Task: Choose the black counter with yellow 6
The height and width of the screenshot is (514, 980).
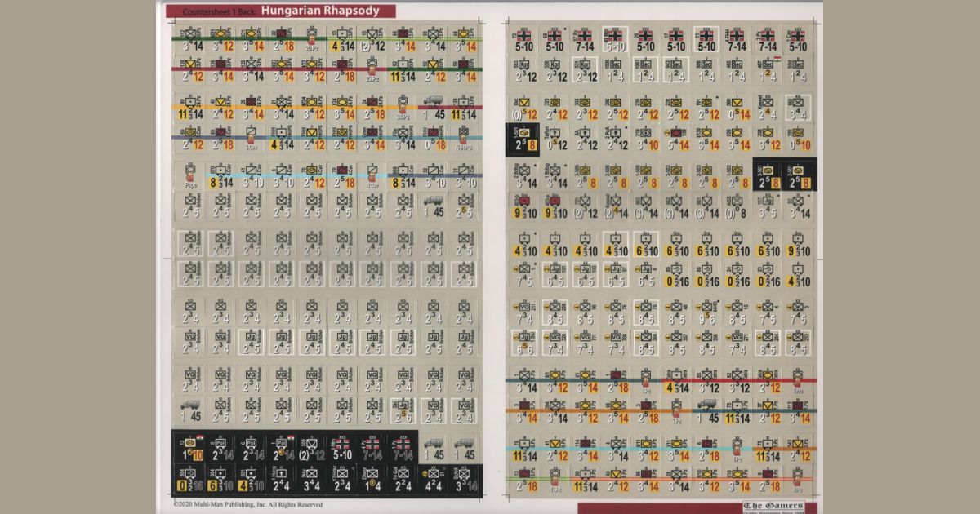Action: pyautogui.click(x=220, y=477)
